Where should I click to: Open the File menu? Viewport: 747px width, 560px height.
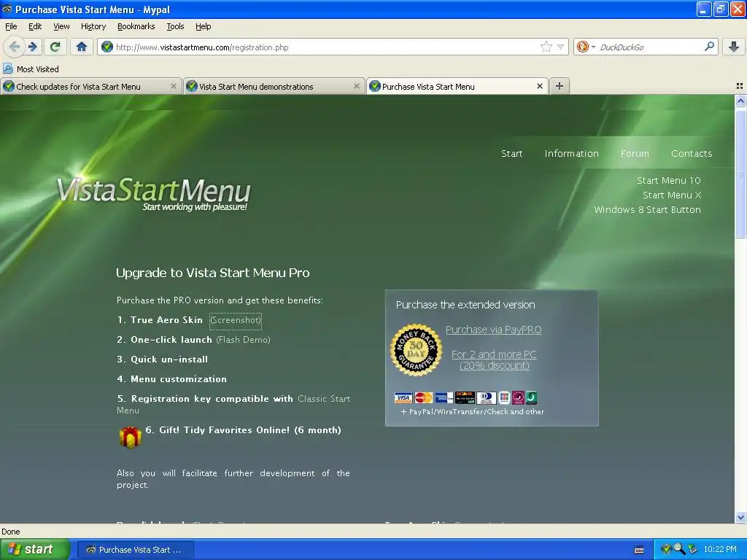pyautogui.click(x=11, y=26)
